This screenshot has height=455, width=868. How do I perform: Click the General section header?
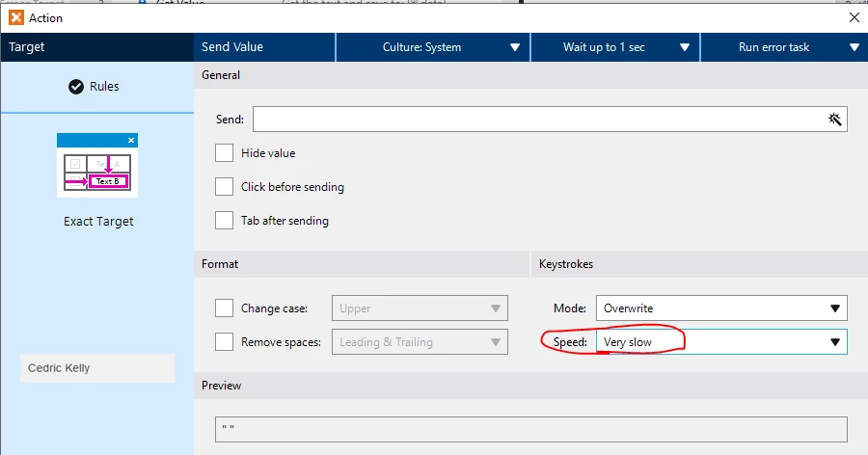click(530, 75)
